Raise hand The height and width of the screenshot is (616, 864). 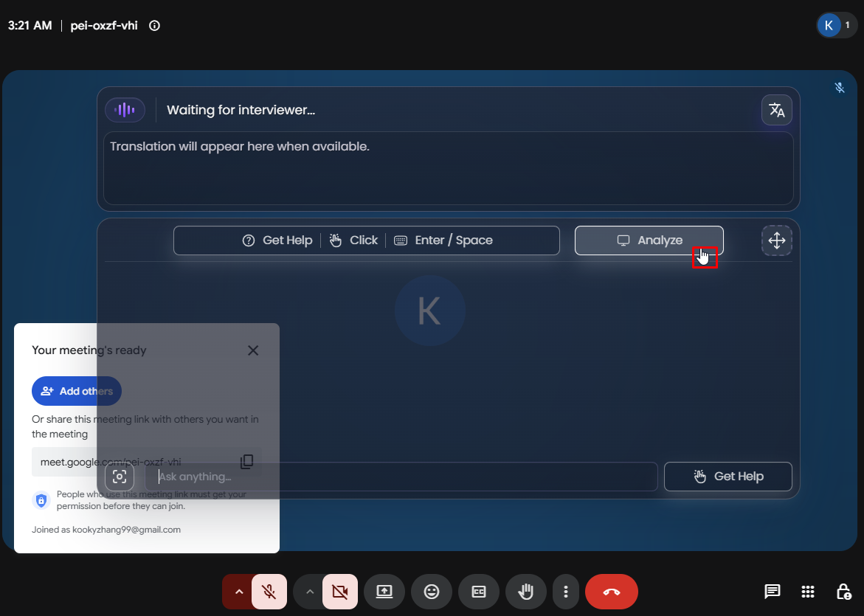tap(526, 592)
